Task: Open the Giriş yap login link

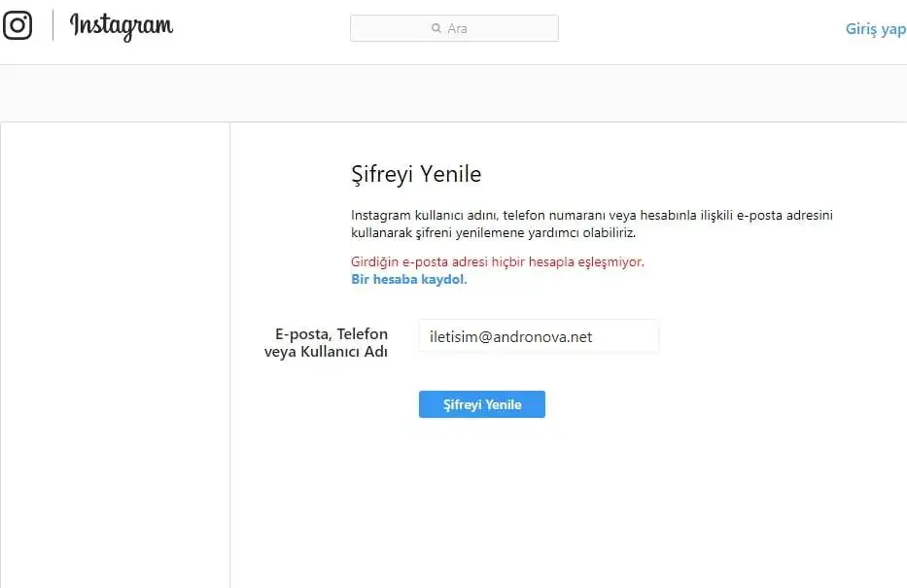Action: tap(876, 29)
